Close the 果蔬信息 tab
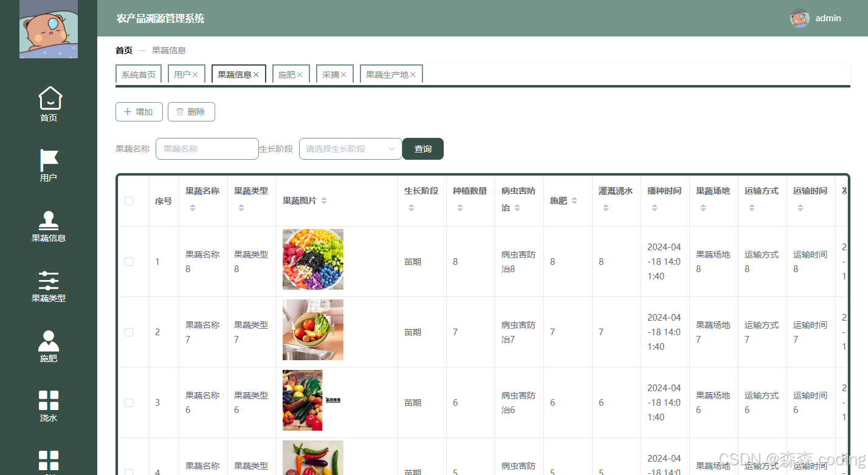The height and width of the screenshot is (475, 868). point(256,75)
